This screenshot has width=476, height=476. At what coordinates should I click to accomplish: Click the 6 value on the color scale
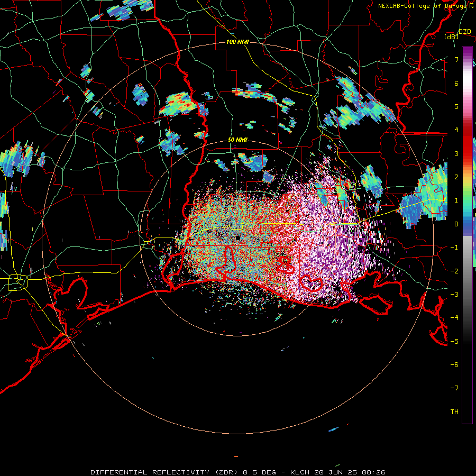point(456,83)
